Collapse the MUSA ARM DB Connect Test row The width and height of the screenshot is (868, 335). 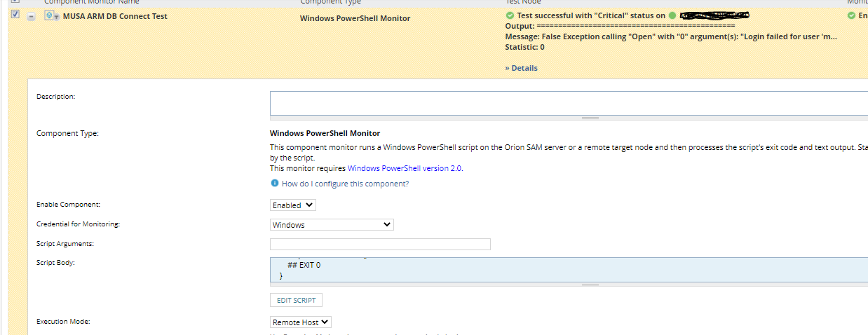[32, 17]
